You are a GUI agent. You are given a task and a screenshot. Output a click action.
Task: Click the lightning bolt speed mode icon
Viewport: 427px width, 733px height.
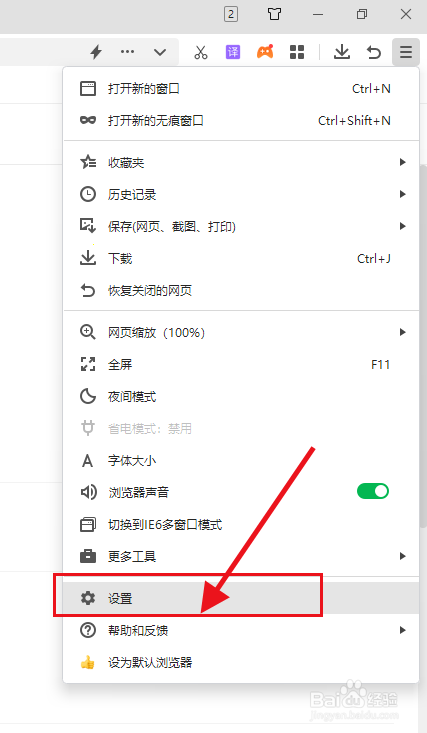click(96, 52)
